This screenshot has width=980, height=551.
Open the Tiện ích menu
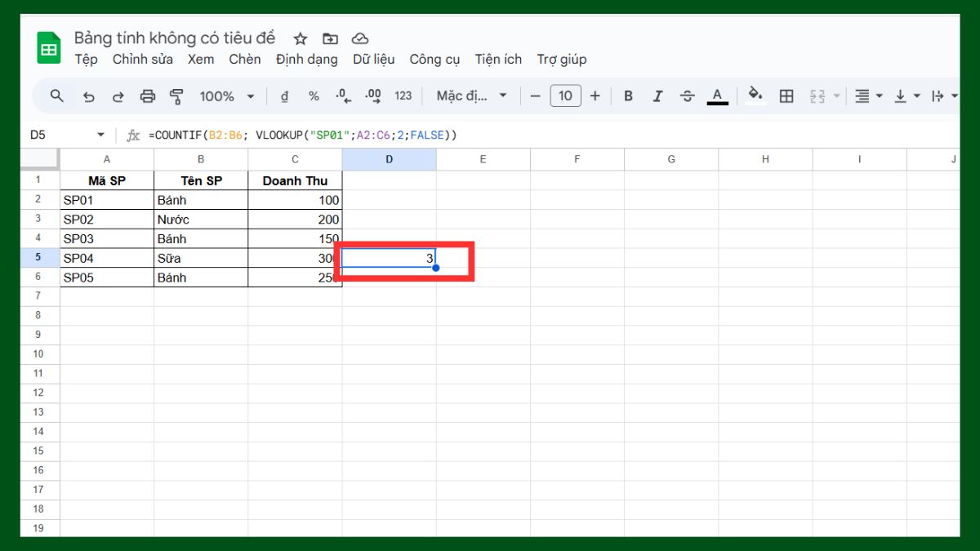pos(498,60)
